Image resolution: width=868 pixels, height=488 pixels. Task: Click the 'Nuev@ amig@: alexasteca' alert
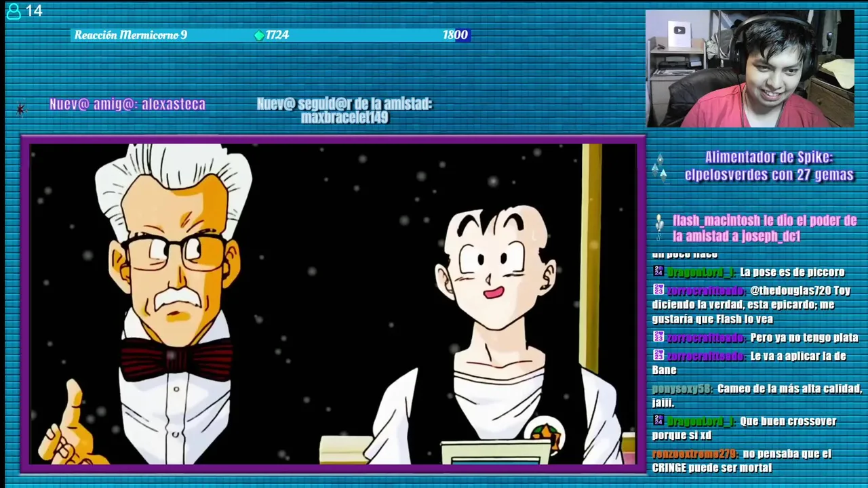127,104
